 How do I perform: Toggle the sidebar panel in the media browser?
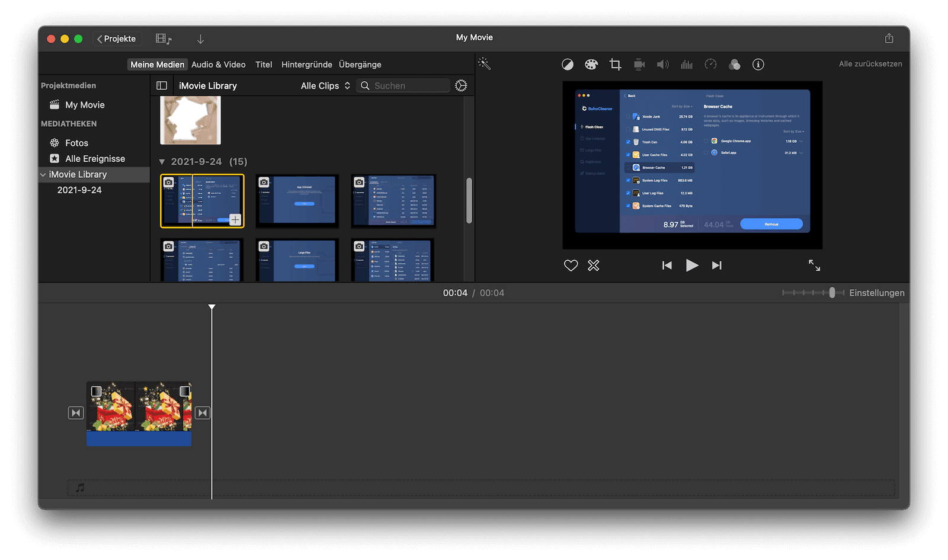tap(162, 85)
